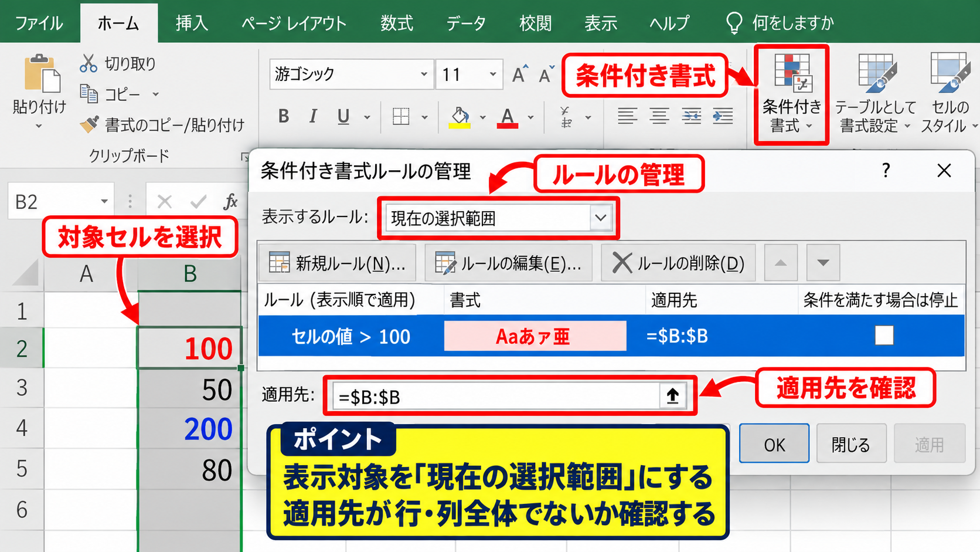Switch to the データ tab
This screenshot has width=980, height=552.
(466, 23)
